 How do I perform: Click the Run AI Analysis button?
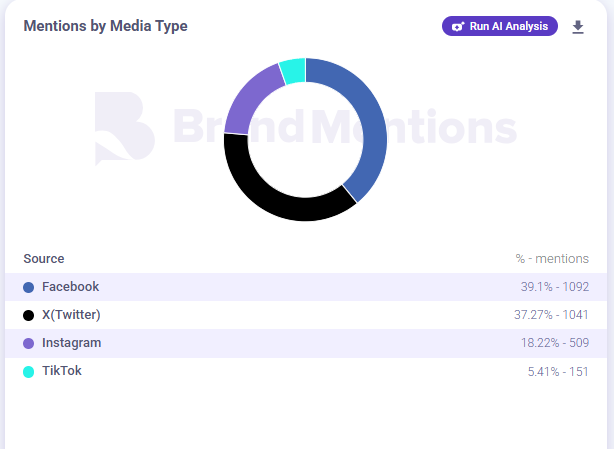click(500, 26)
